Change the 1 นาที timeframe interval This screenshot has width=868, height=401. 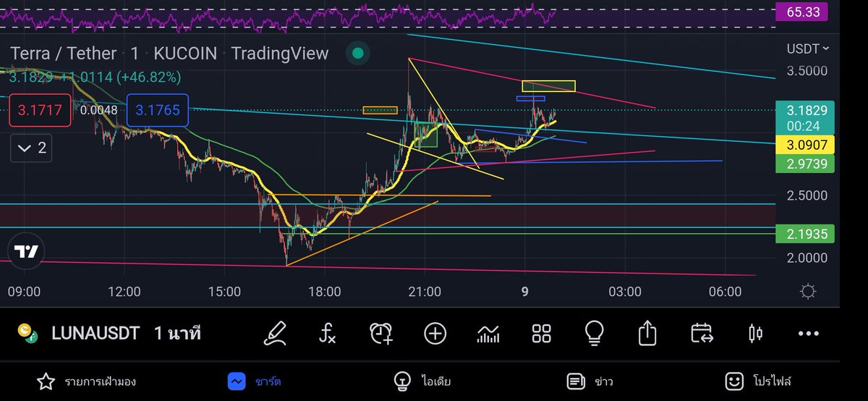tap(177, 334)
